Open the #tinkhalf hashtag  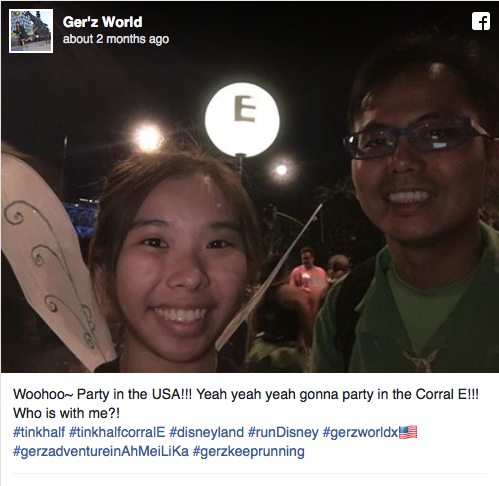pos(39,432)
